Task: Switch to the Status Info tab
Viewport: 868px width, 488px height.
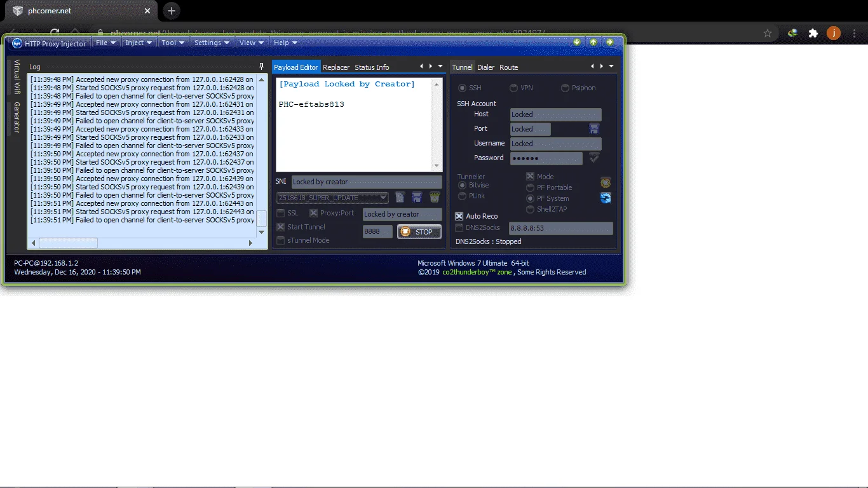Action: 372,67
